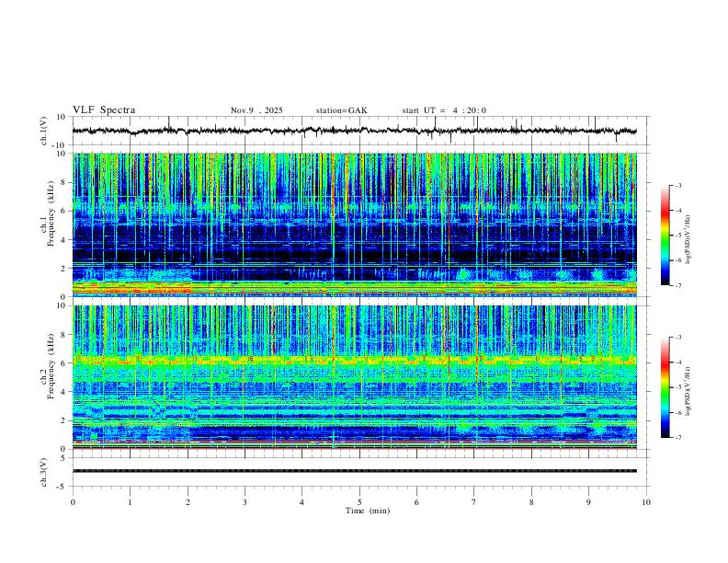Click the 'start UT = 4 :20: 0' text

(444, 110)
